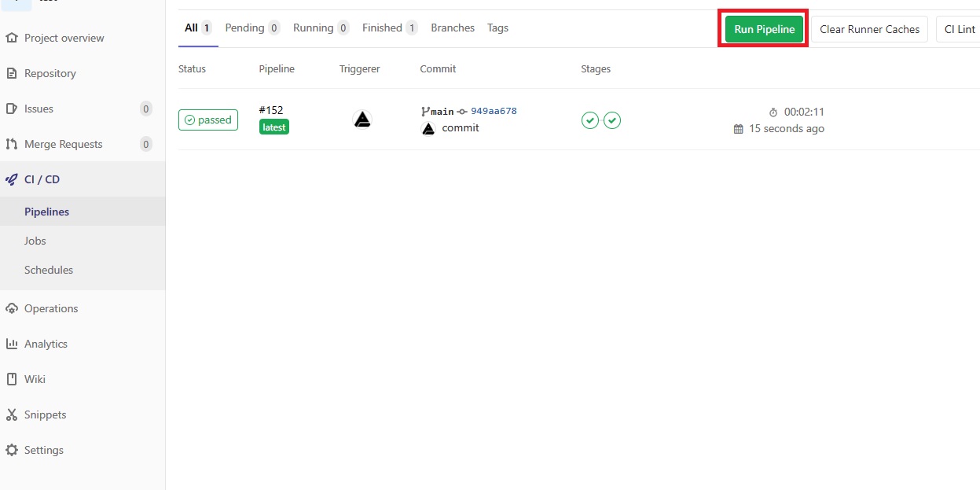This screenshot has width=980, height=490.
Task: Click the branch icon beside main
Action: point(426,112)
